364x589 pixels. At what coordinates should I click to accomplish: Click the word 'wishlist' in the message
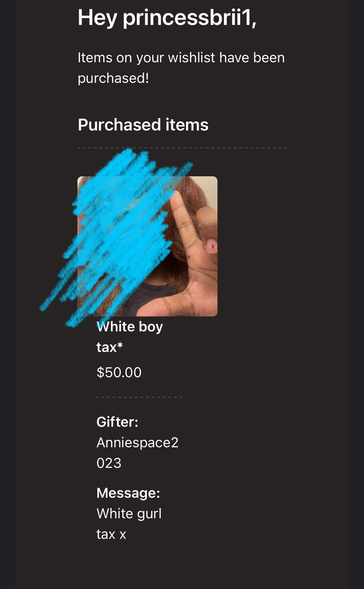192,58
